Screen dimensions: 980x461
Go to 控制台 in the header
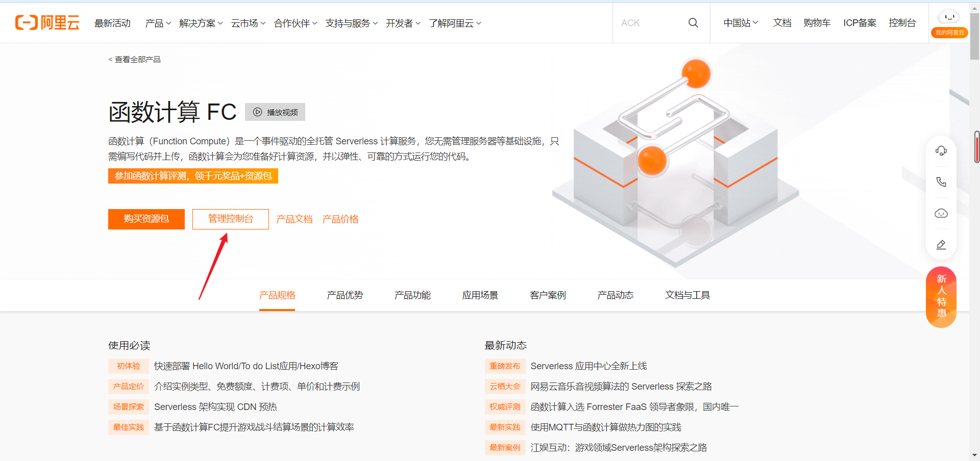902,23
